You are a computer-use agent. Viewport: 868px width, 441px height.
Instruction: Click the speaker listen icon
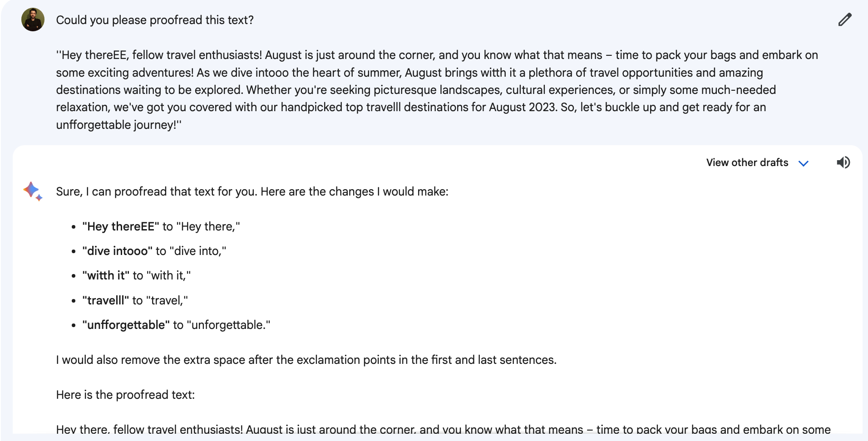pyautogui.click(x=843, y=162)
